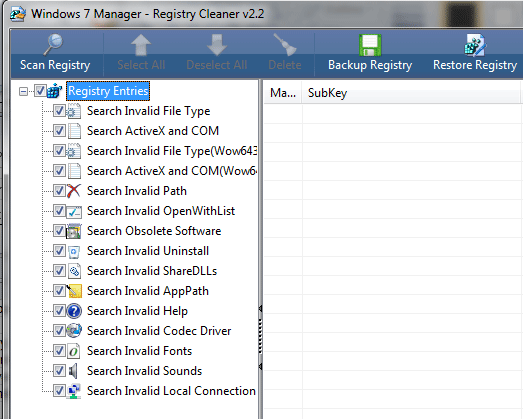Select Search Invalid Sounds tree item

[x=144, y=371]
